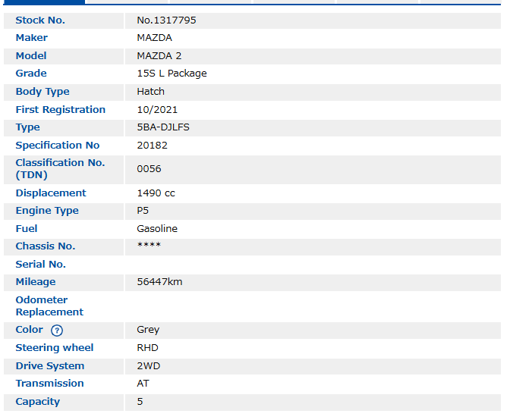The width and height of the screenshot is (513, 420).
Task: Click the Odometer Replacement label
Action: [x=49, y=306]
